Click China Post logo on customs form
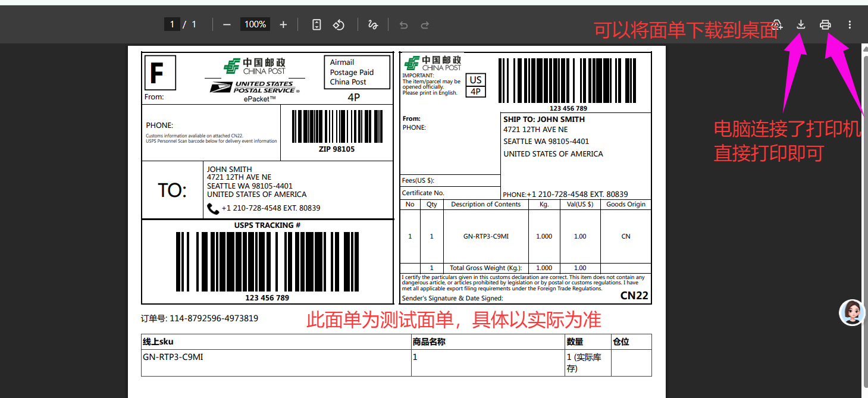This screenshot has height=398, width=868. (433, 62)
